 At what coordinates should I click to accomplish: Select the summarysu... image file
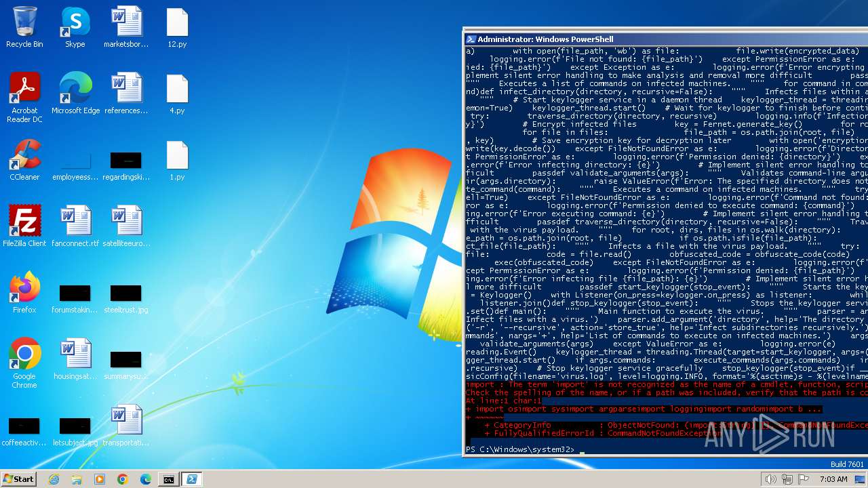(x=126, y=365)
